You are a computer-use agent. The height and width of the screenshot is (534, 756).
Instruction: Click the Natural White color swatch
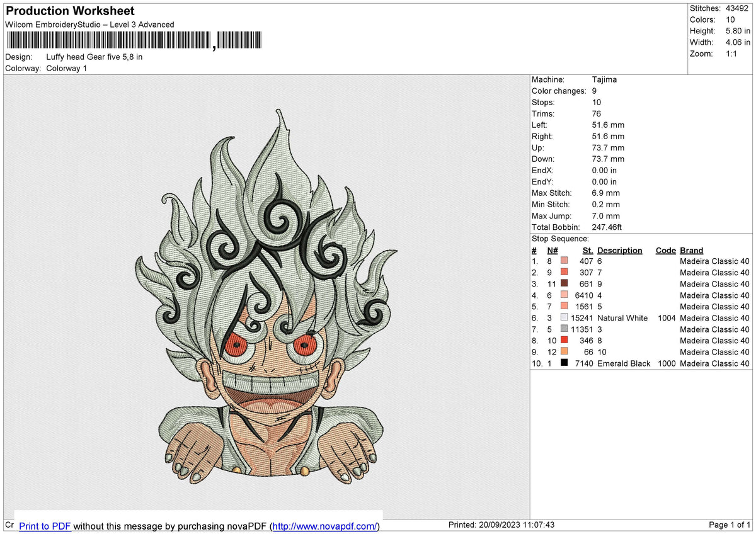click(564, 317)
